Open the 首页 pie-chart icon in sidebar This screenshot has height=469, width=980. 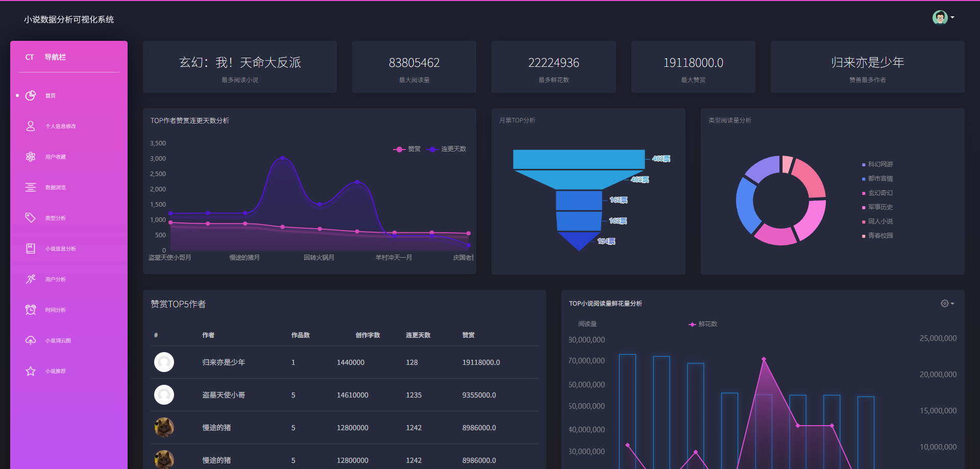[x=31, y=95]
